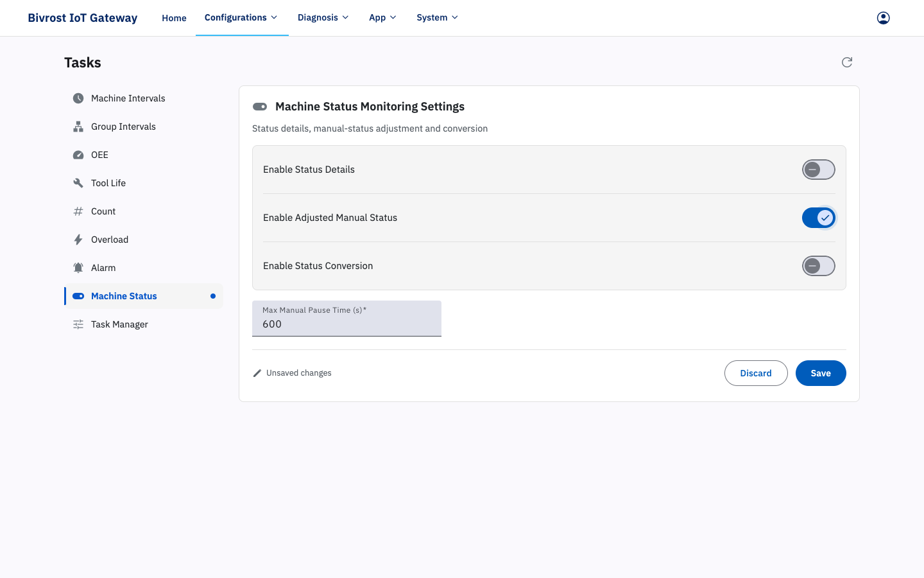Click the Machine Status Monitoring Settings heading
924x578 pixels.
tap(370, 107)
